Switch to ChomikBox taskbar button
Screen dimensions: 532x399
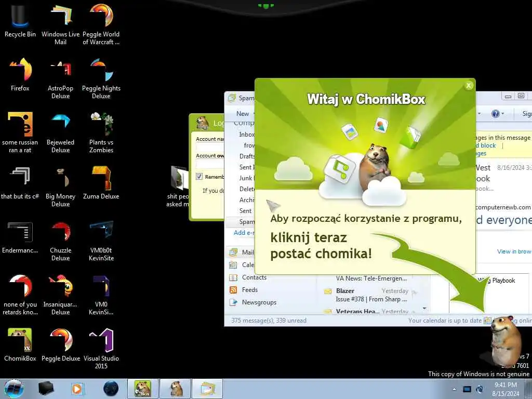(x=143, y=389)
